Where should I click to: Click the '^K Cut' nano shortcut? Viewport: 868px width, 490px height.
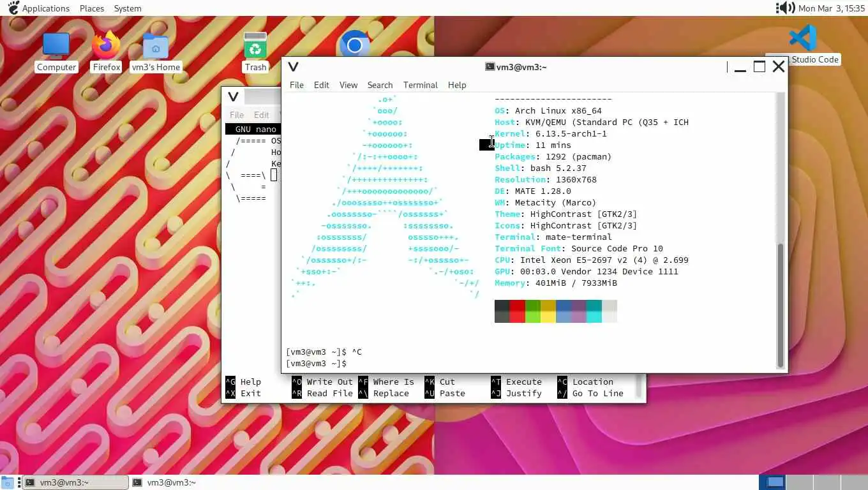click(440, 382)
